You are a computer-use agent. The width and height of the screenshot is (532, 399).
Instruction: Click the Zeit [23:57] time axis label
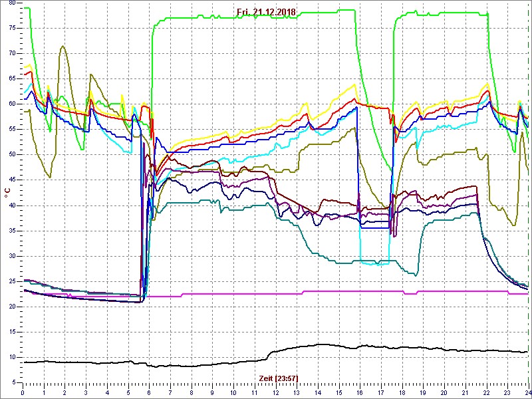click(x=279, y=378)
